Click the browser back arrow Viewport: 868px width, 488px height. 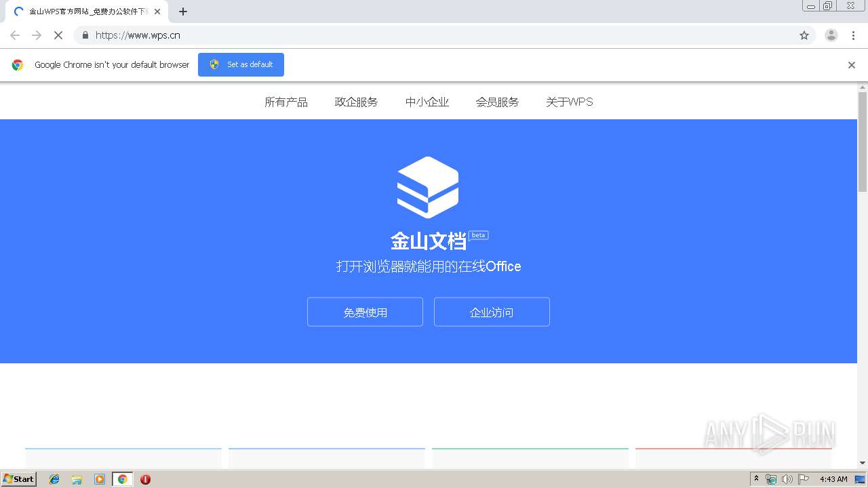tap(15, 35)
